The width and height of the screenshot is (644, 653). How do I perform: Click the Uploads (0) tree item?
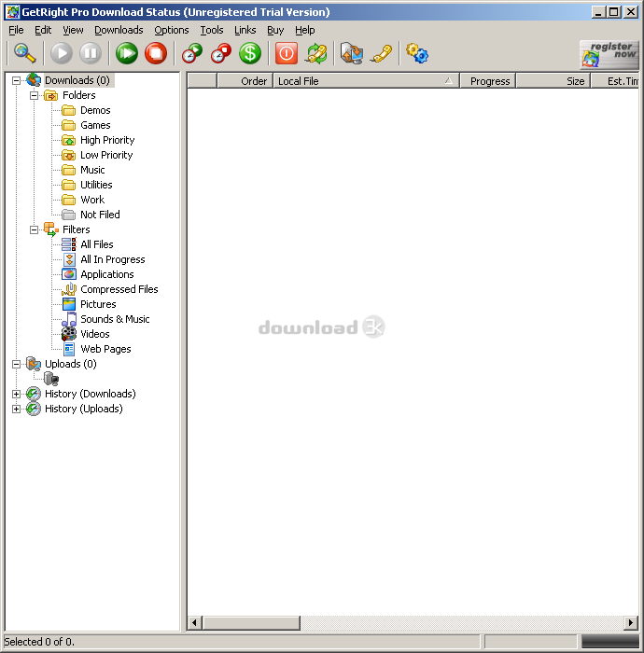70,364
